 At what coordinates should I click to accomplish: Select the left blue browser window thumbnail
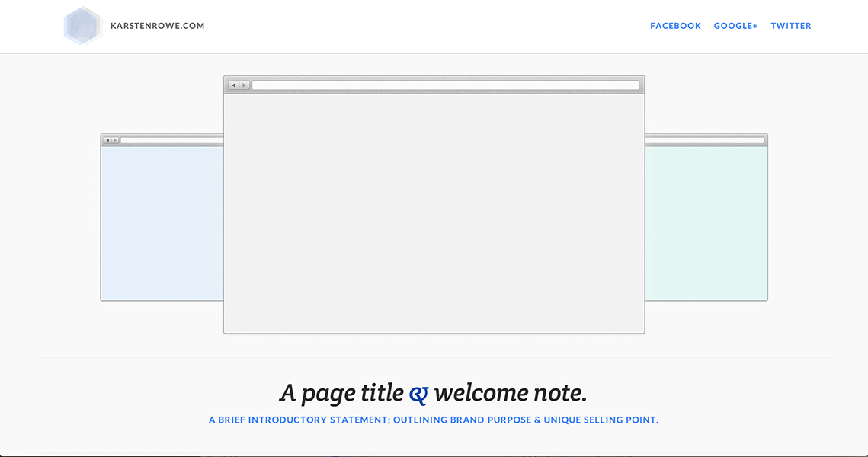(x=162, y=217)
